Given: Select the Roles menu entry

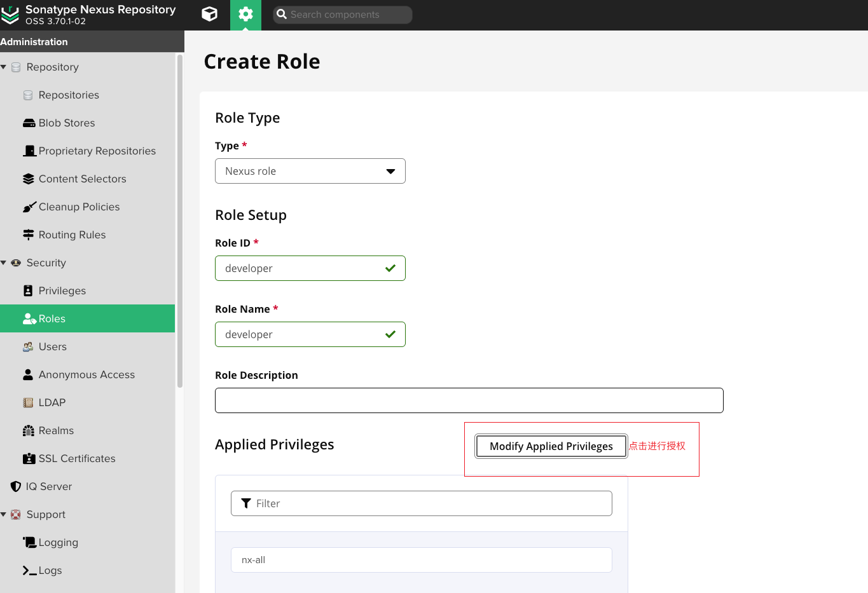Looking at the screenshot, I should tap(88, 318).
